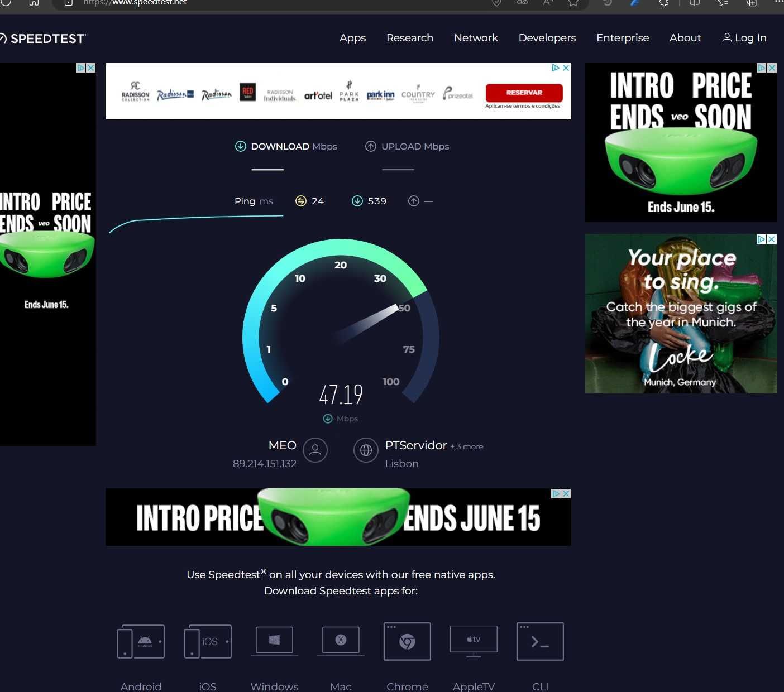Expand the '+ 3 more' servers link

coord(467,446)
